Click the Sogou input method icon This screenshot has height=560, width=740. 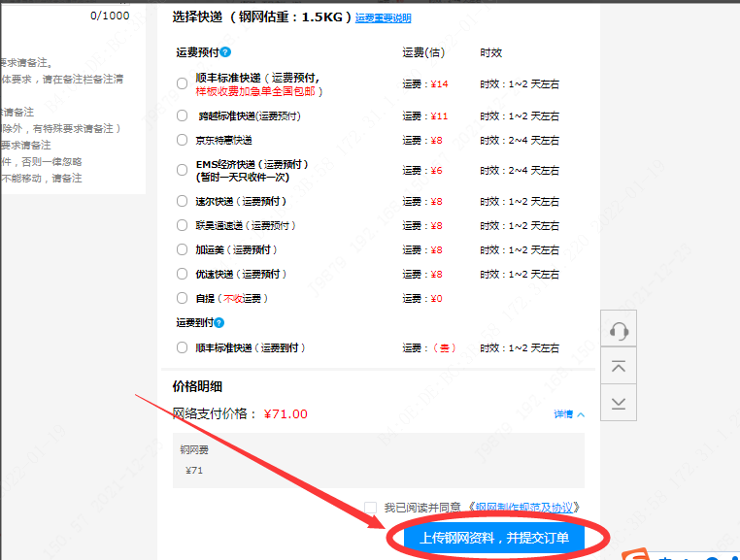click(x=639, y=556)
